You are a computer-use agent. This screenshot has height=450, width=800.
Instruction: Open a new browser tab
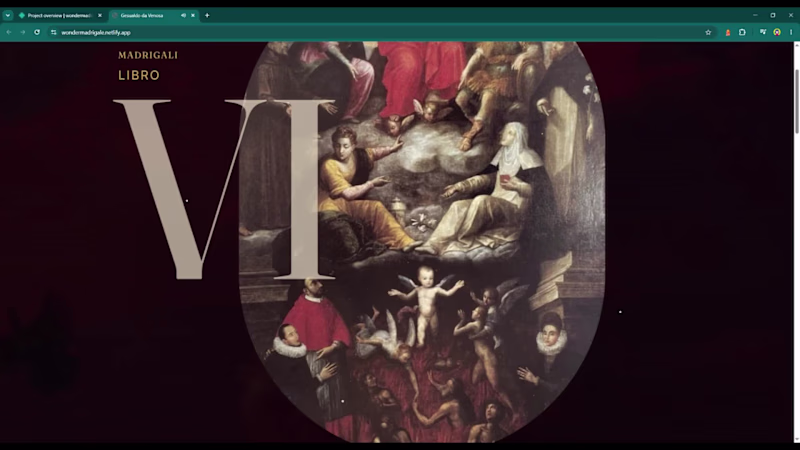click(207, 15)
